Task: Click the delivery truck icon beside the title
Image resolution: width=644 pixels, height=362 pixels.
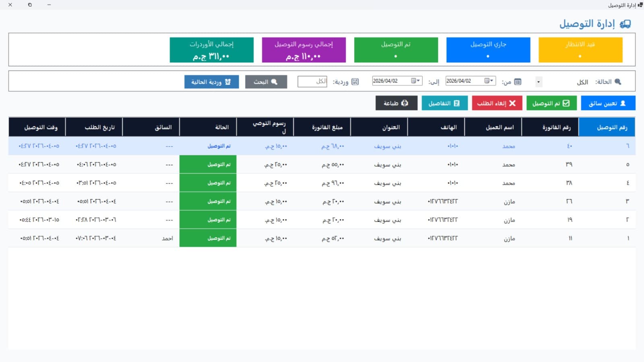Action: [625, 24]
